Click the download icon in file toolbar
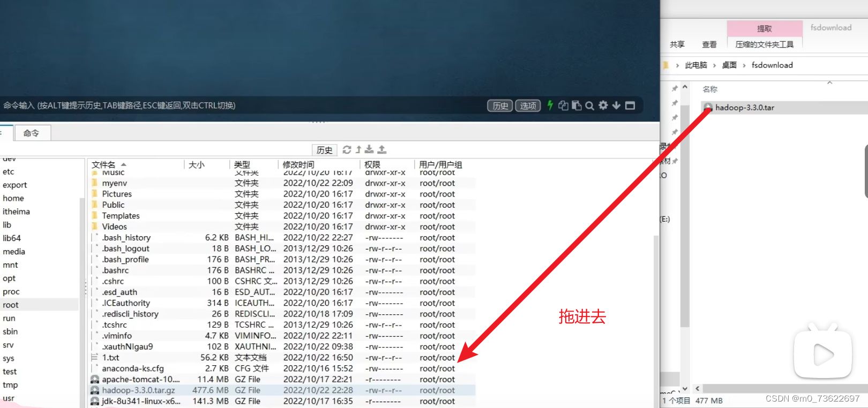The height and width of the screenshot is (408, 868). [x=369, y=150]
